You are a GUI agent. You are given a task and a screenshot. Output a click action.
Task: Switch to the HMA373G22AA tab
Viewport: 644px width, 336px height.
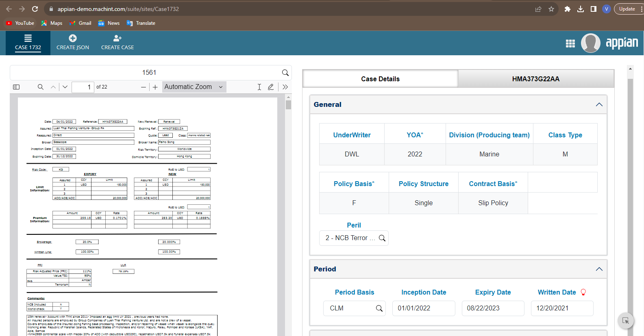point(535,79)
